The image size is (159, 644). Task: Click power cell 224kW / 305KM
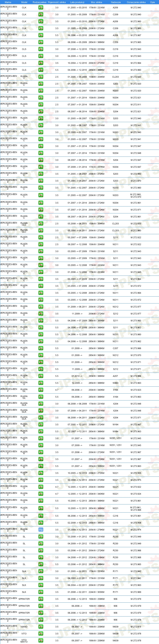pos(97,592)
